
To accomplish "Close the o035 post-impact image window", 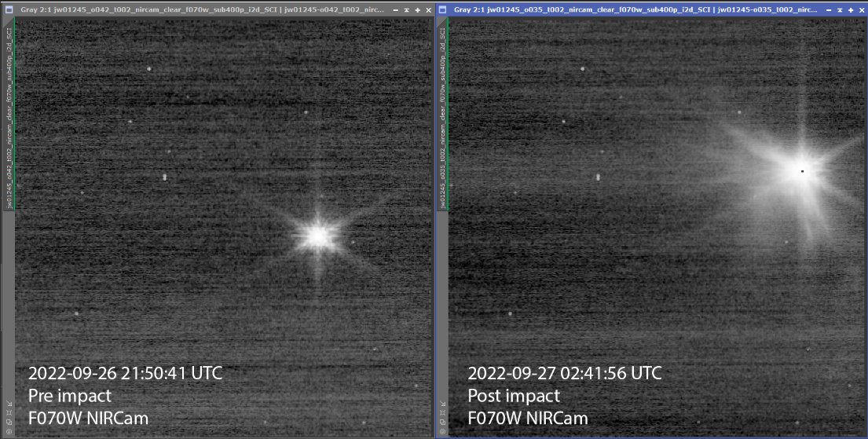I will (862, 10).
